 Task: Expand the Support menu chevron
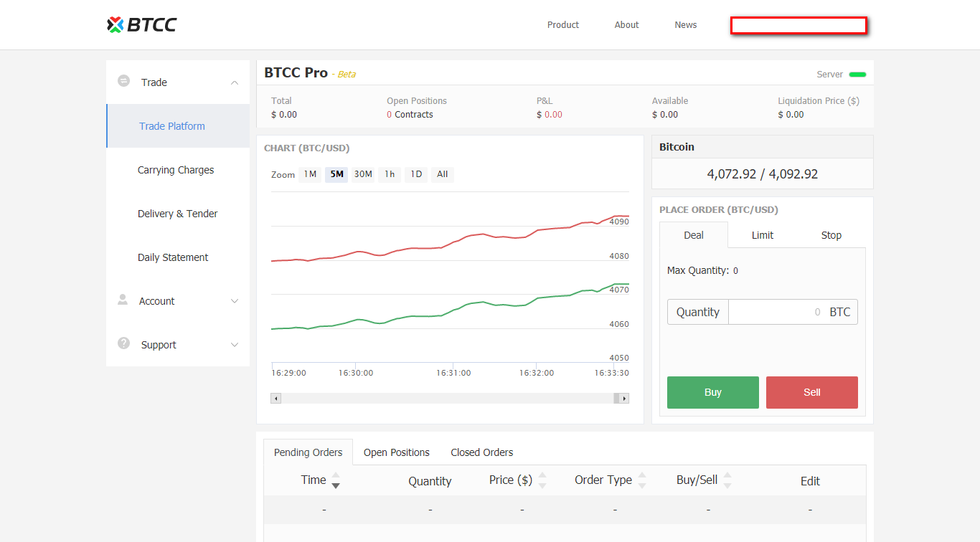(x=235, y=345)
